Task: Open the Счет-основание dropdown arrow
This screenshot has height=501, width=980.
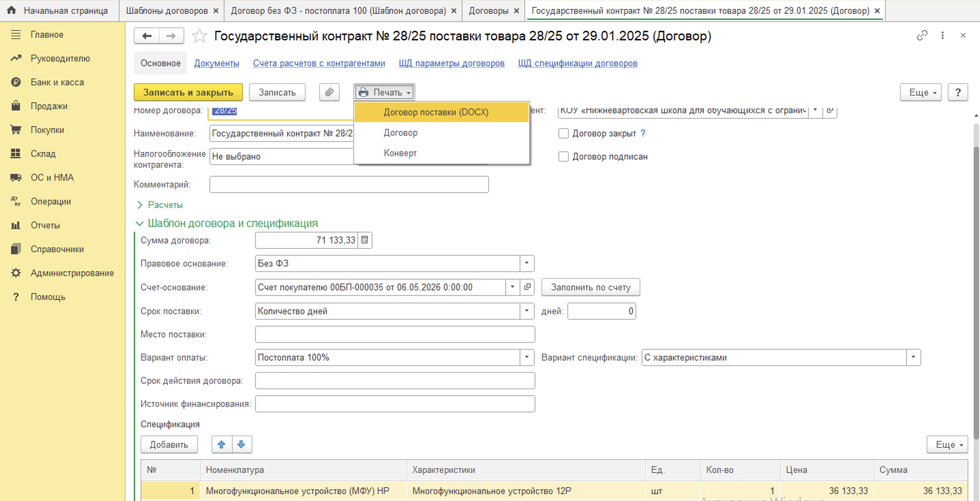Action: [x=513, y=287]
